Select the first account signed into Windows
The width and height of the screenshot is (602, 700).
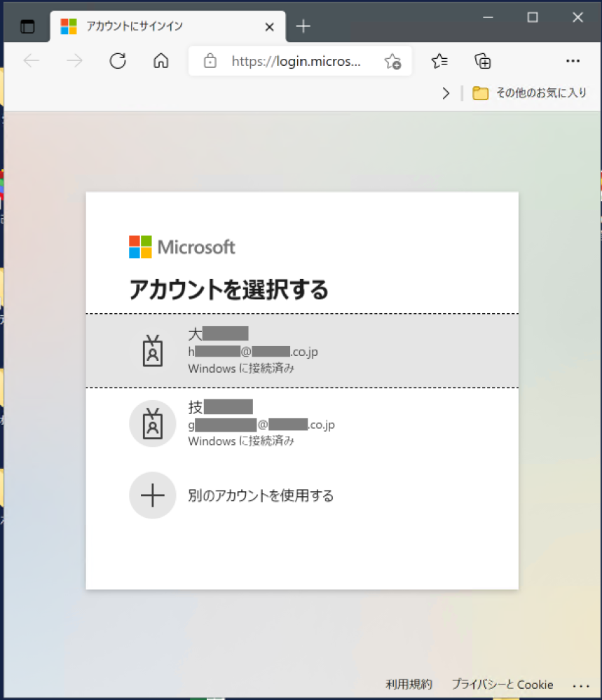tap(301, 350)
